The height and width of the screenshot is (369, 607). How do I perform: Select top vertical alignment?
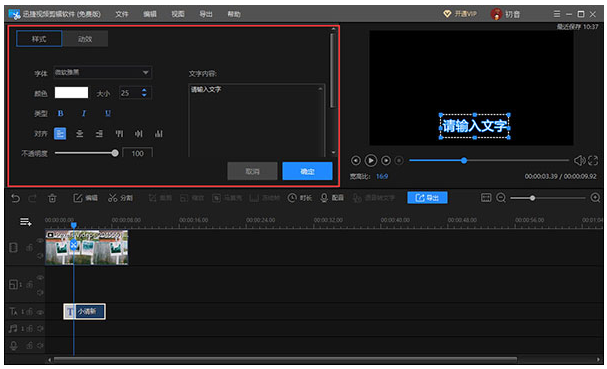119,134
